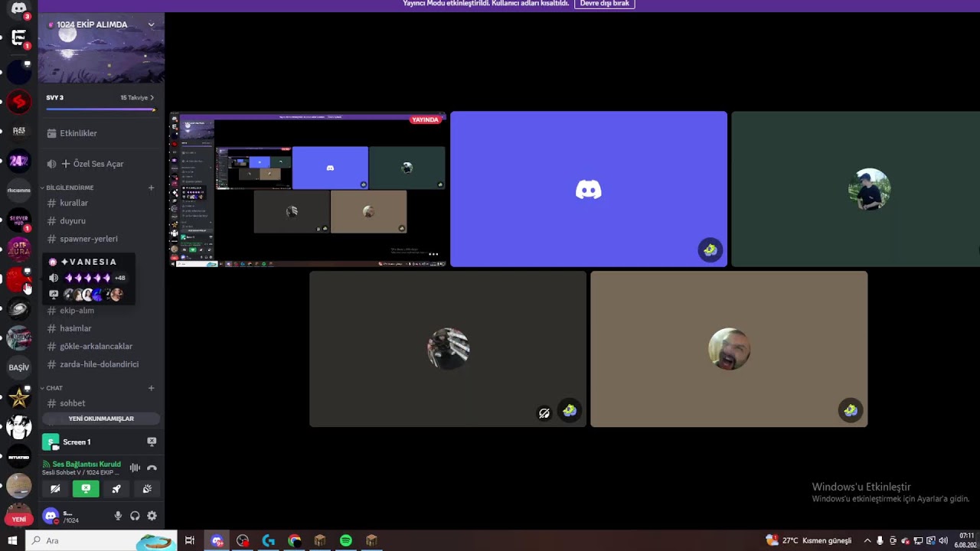Open user settings gear
This screenshot has width=980, height=551.
(x=152, y=516)
